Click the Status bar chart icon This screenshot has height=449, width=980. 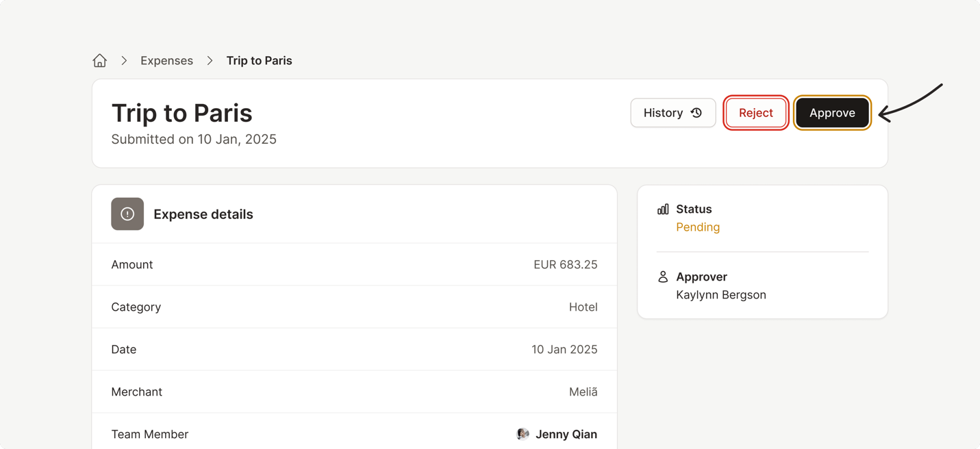pos(663,209)
